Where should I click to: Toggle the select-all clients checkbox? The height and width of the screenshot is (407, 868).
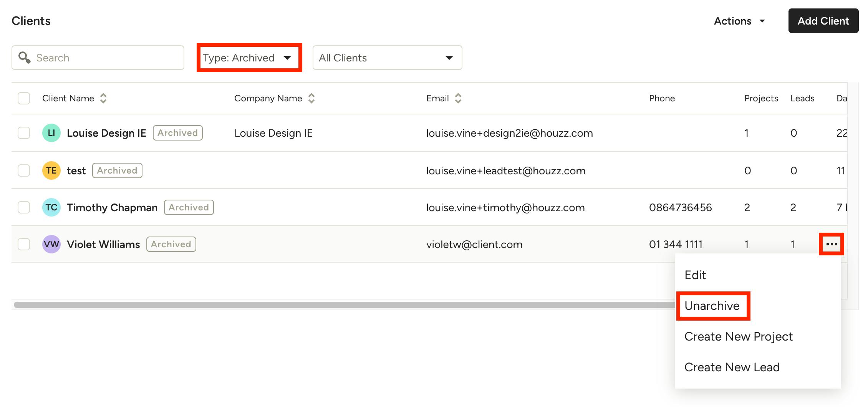coord(24,98)
